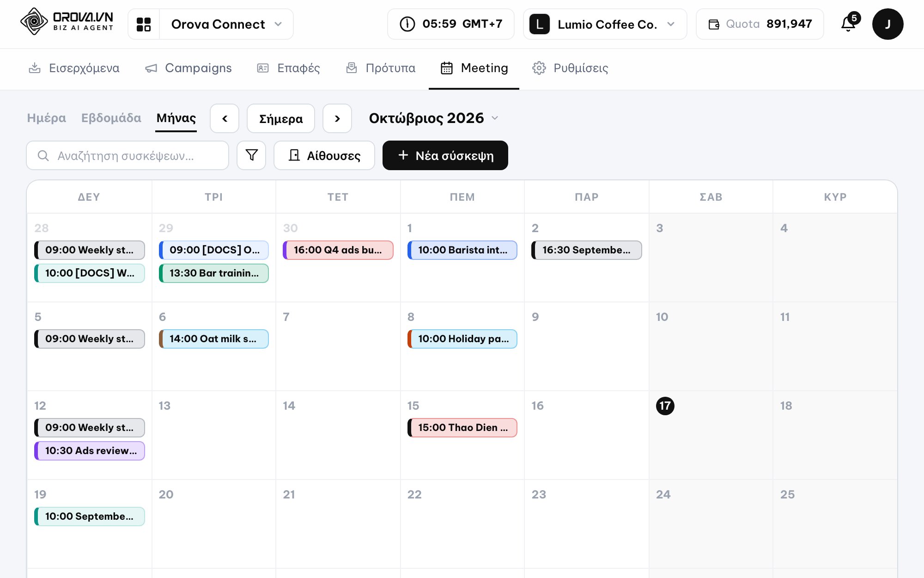Open meeting filter funnel icon
Image resolution: width=924 pixels, height=578 pixels.
coord(251,155)
